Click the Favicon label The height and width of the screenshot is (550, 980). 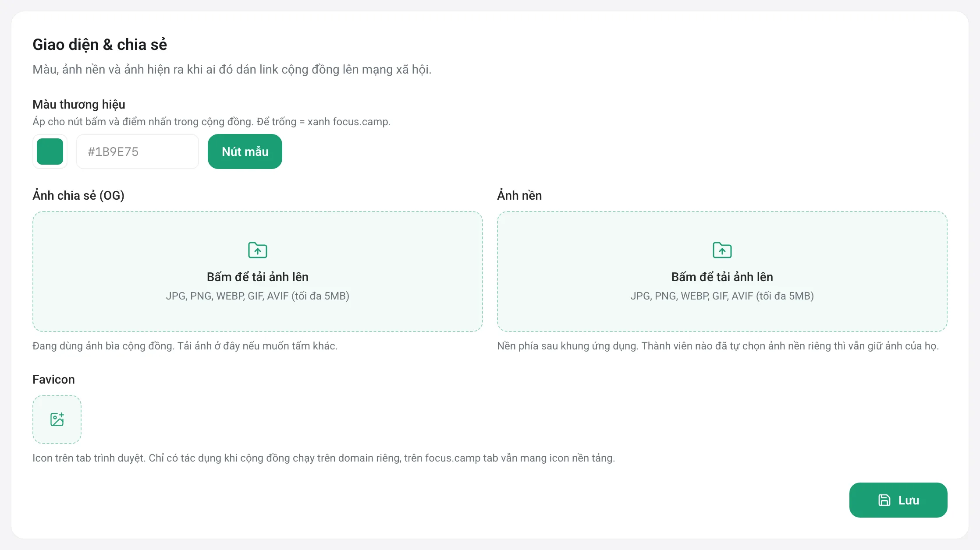point(53,379)
